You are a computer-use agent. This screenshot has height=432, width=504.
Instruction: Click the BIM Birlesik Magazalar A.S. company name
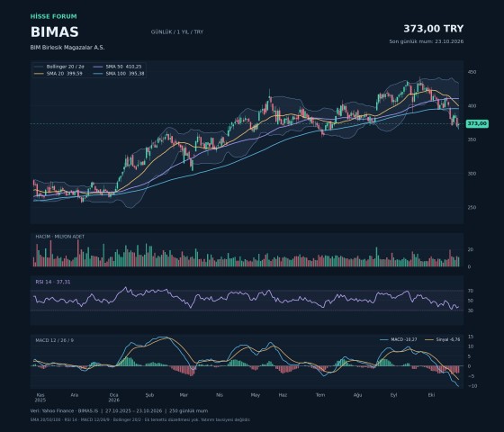click(x=67, y=47)
